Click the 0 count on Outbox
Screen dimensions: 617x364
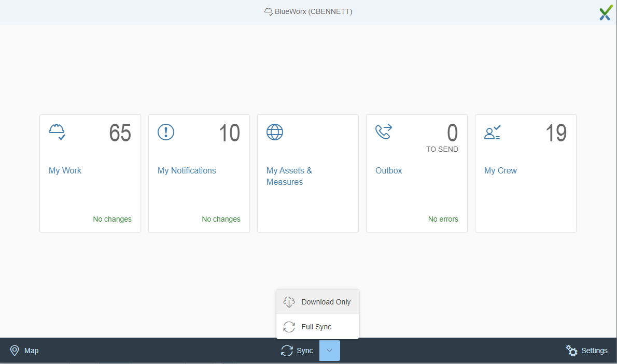tap(453, 133)
